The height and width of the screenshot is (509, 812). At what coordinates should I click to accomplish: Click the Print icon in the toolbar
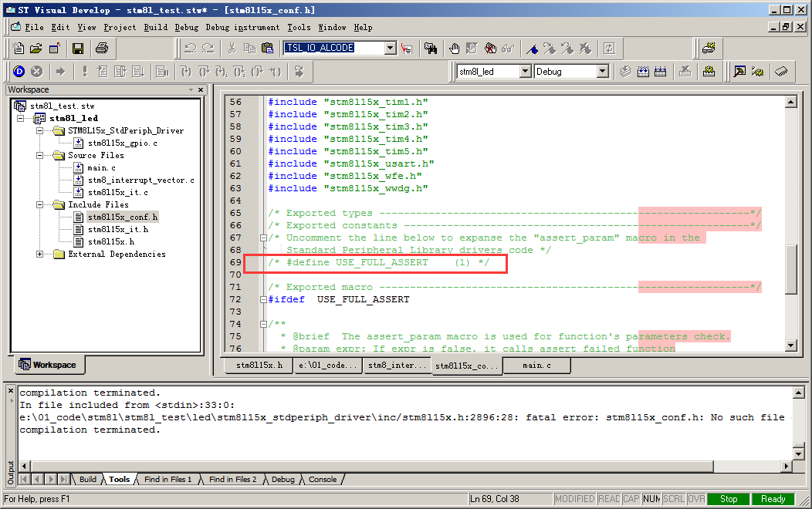pos(101,49)
